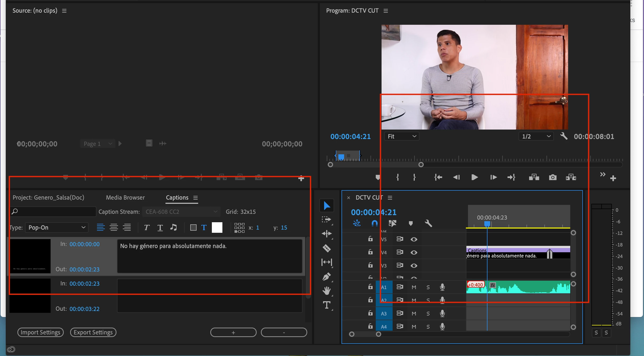
Task: Insert a music note into the caption
Action: pyautogui.click(x=173, y=228)
